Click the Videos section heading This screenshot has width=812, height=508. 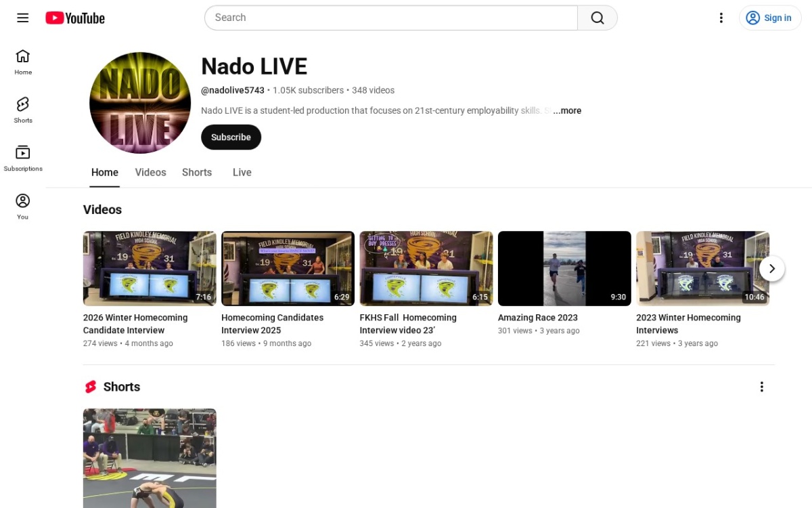(102, 210)
